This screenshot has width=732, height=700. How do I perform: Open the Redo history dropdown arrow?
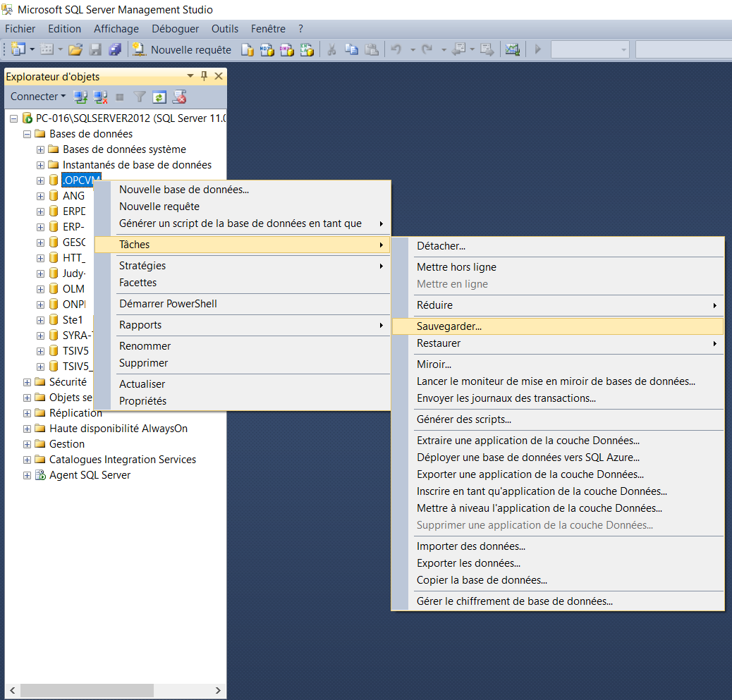444,49
